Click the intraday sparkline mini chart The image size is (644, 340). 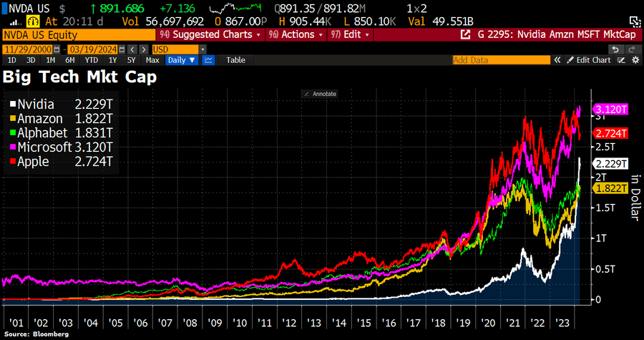tap(235, 7)
